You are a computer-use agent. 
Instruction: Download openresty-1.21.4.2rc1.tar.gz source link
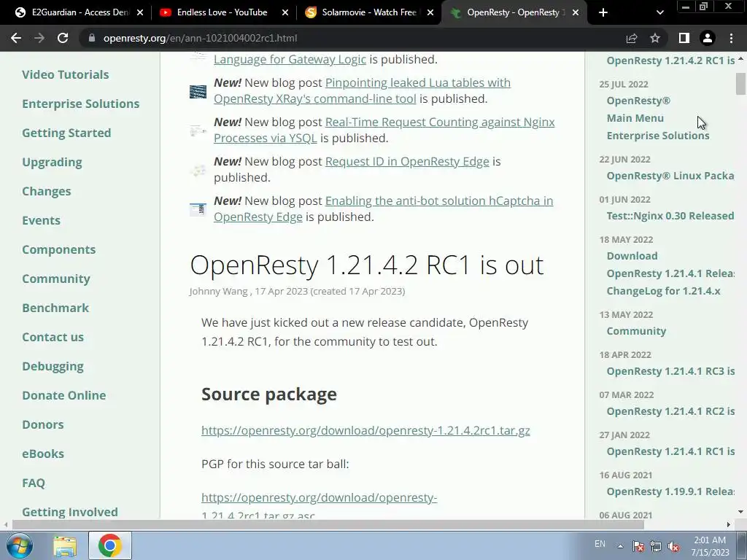coord(365,430)
